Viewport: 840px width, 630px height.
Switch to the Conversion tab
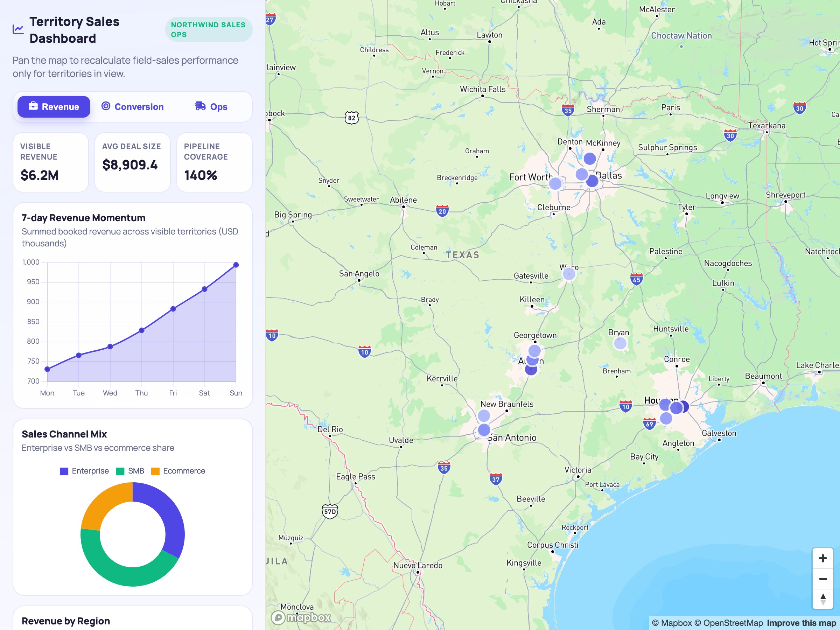[x=133, y=107]
